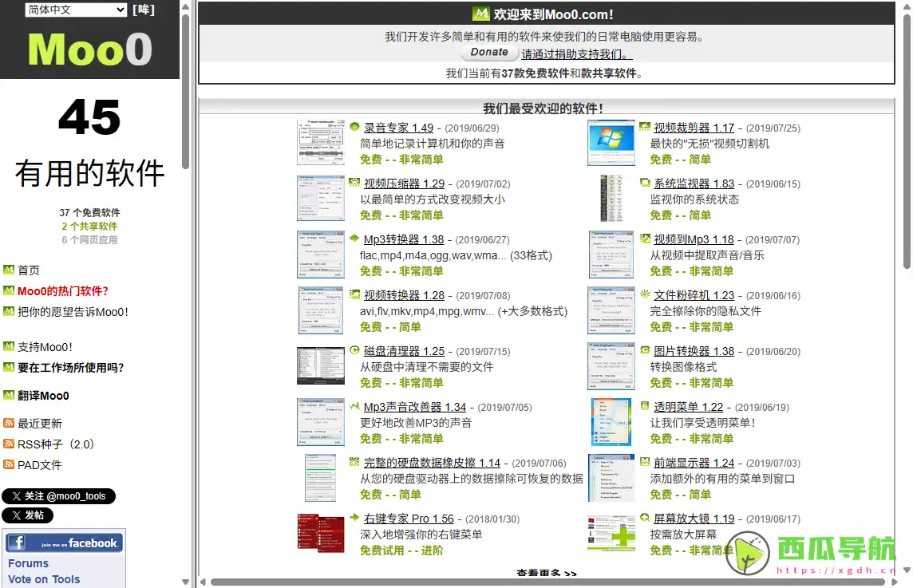Click the RSS icon beside RSS种子 (2.0)
The width and height of the screenshot is (913, 588).
9,444
